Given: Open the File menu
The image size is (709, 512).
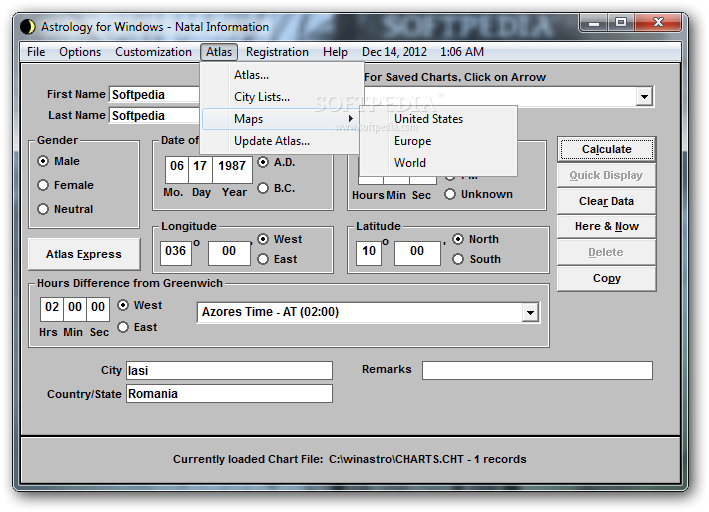Looking at the screenshot, I should (36, 52).
